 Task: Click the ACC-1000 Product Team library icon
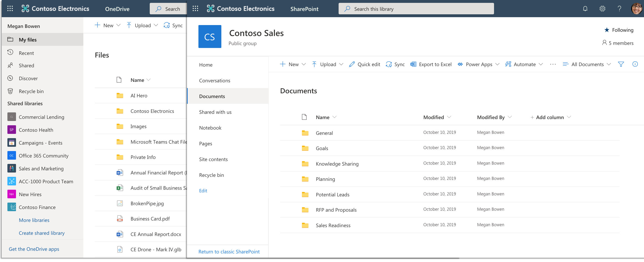(x=11, y=181)
